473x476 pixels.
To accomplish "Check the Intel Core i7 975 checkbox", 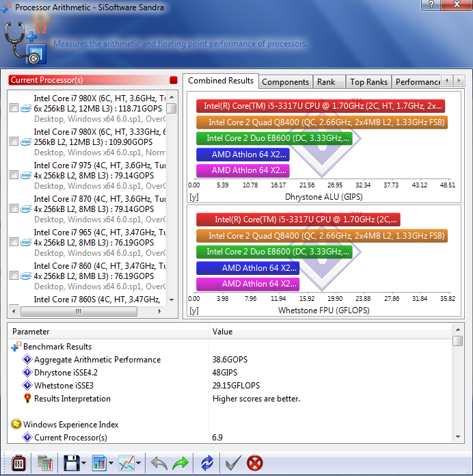I will pyautogui.click(x=14, y=175).
